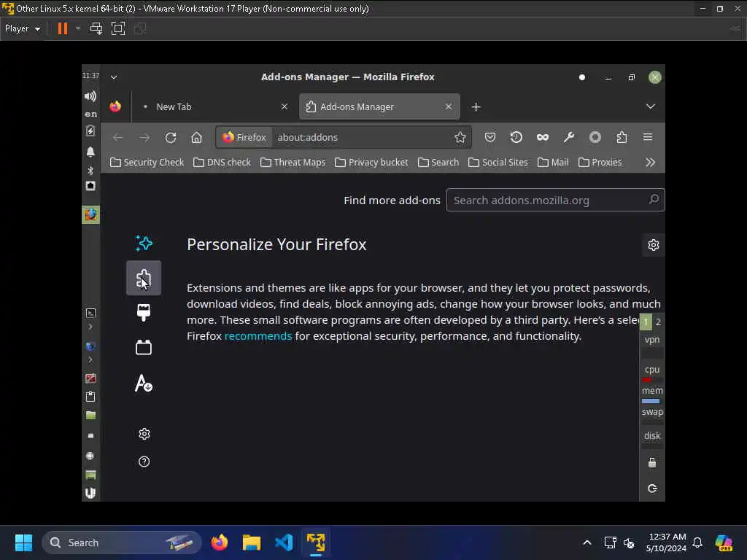Expand window menu chevron beside title
The height and width of the screenshot is (560, 747).
[113, 77]
